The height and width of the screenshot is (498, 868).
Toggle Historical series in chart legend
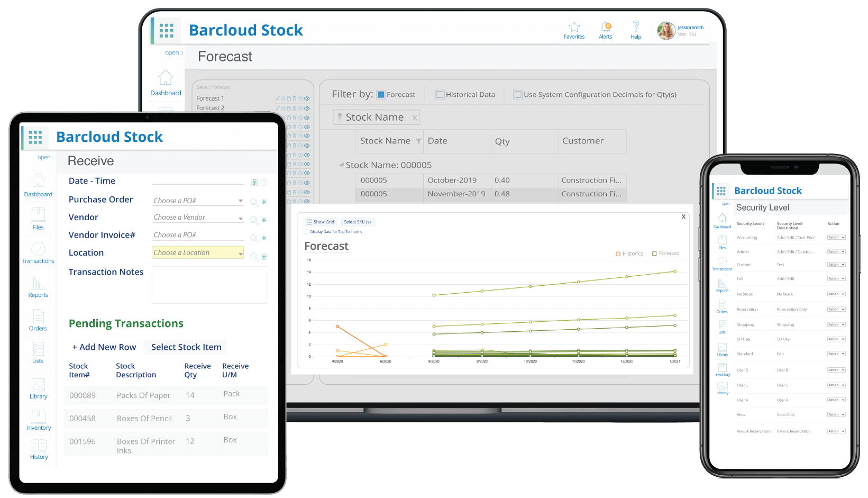630,253
